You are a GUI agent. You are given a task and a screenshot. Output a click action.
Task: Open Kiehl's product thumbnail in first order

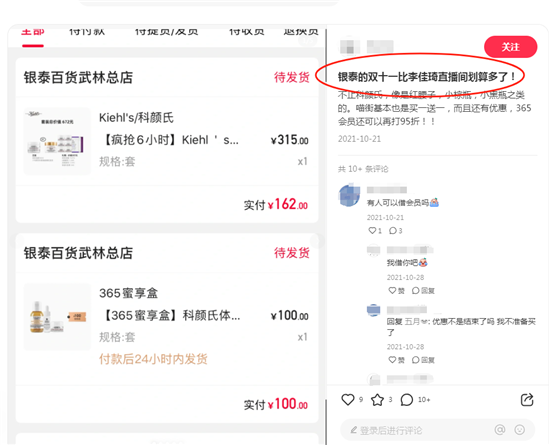coord(57,141)
